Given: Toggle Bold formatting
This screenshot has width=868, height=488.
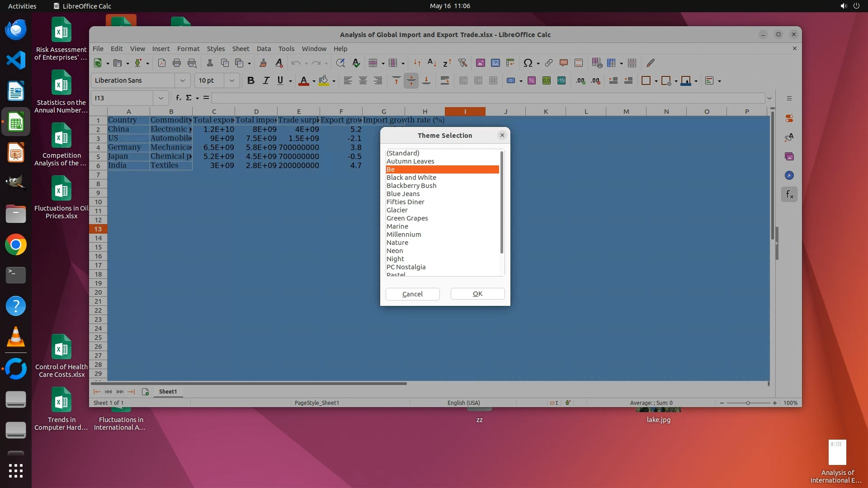Looking at the screenshot, I should point(251,81).
